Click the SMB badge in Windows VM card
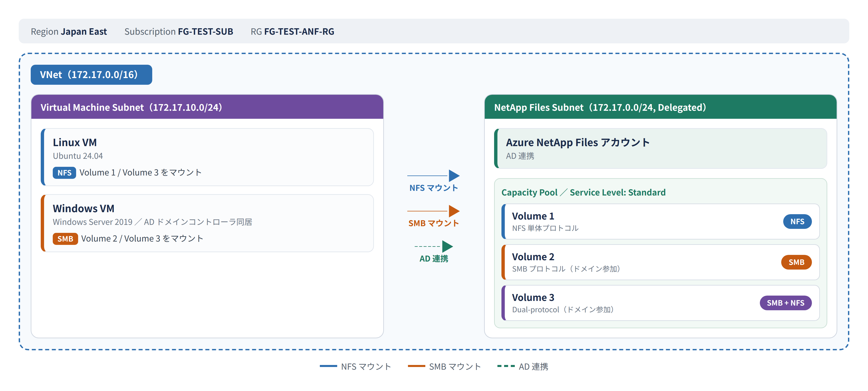The width and height of the screenshot is (868, 391). pos(65,239)
